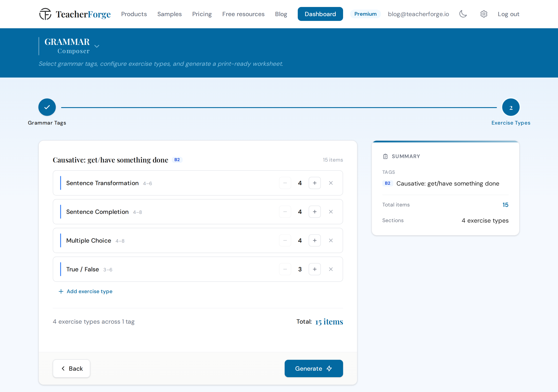This screenshot has height=392, width=558.
Task: Increase True / False item count
Action: click(x=315, y=269)
